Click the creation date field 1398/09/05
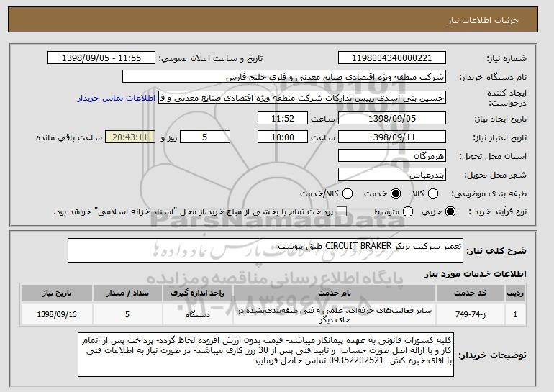 [392, 118]
